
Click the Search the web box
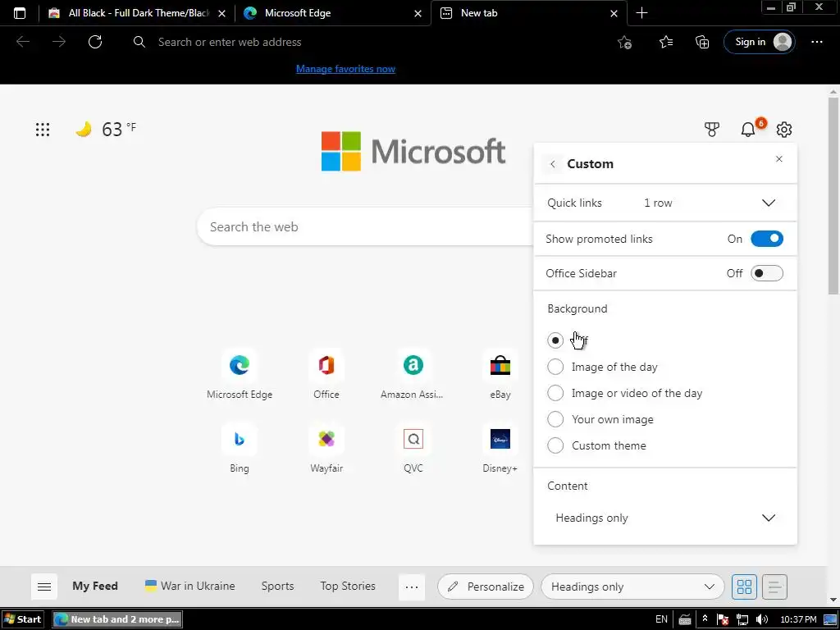365,226
